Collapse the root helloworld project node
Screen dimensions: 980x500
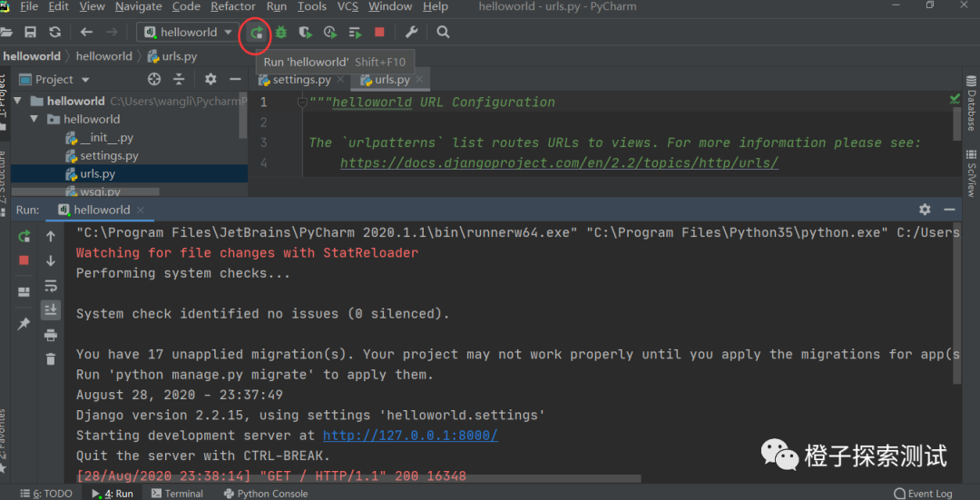coord(17,101)
